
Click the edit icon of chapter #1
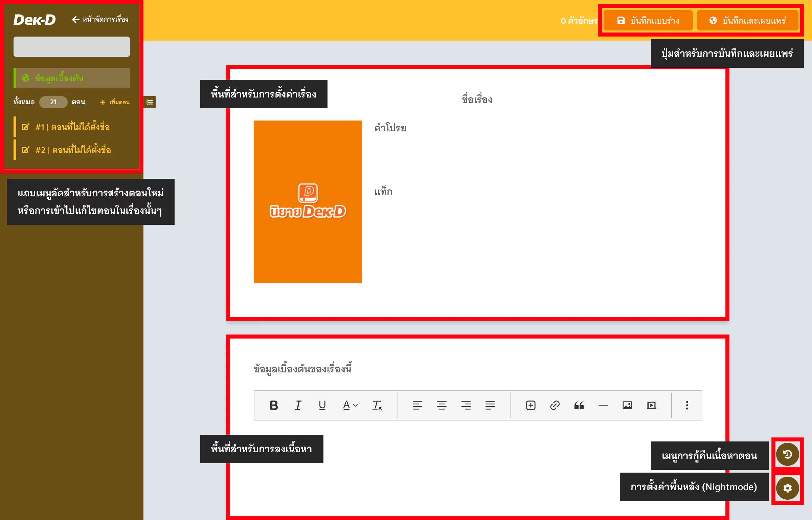pos(25,127)
